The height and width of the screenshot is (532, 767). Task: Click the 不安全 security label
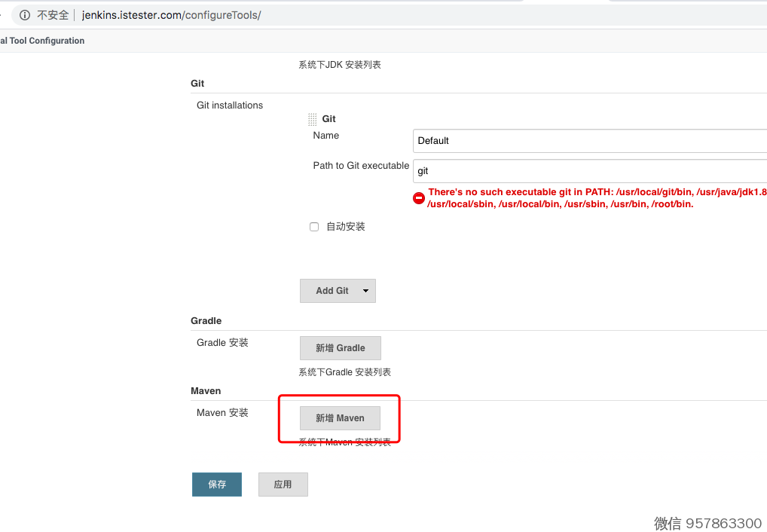53,15
